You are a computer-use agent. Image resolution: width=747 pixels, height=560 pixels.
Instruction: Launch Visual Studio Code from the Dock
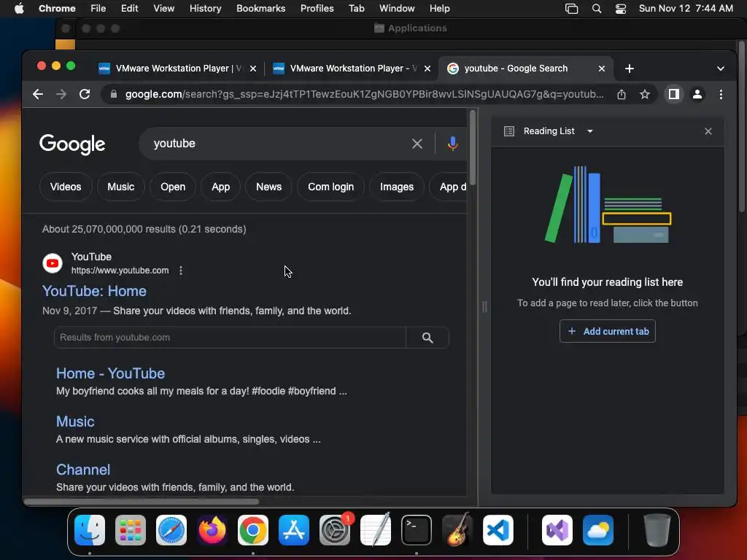click(x=498, y=530)
